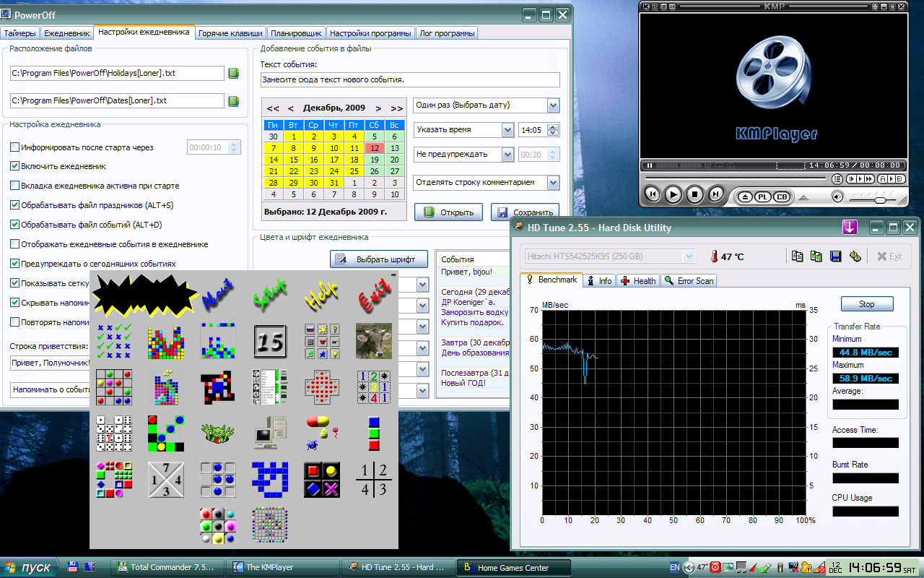Start the green monster game icon

[x=217, y=433]
